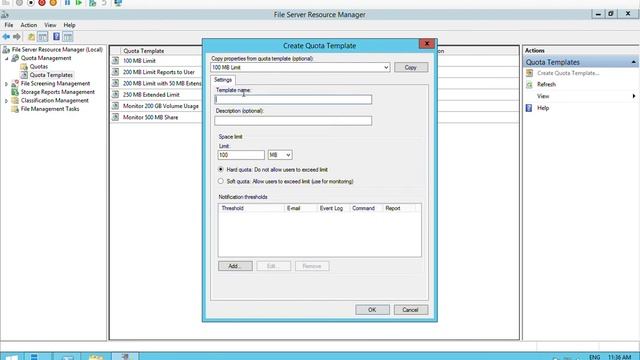Expand the Classification Management node
This screenshot has width=640, height=360.
coord(7,101)
